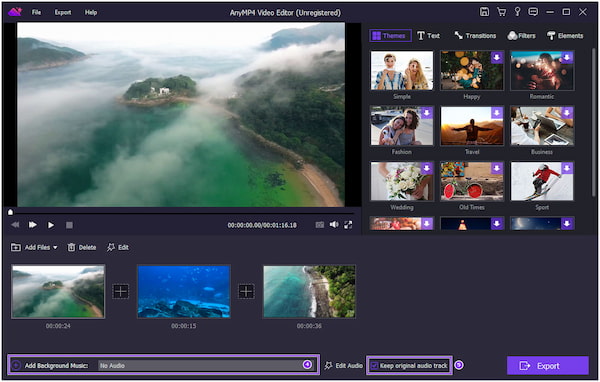Delete the selected clip
The image size is (600, 382).
pyautogui.click(x=82, y=248)
